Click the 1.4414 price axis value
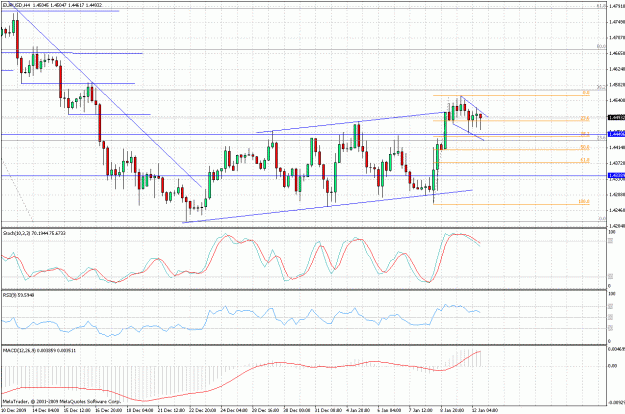 (x=617, y=147)
